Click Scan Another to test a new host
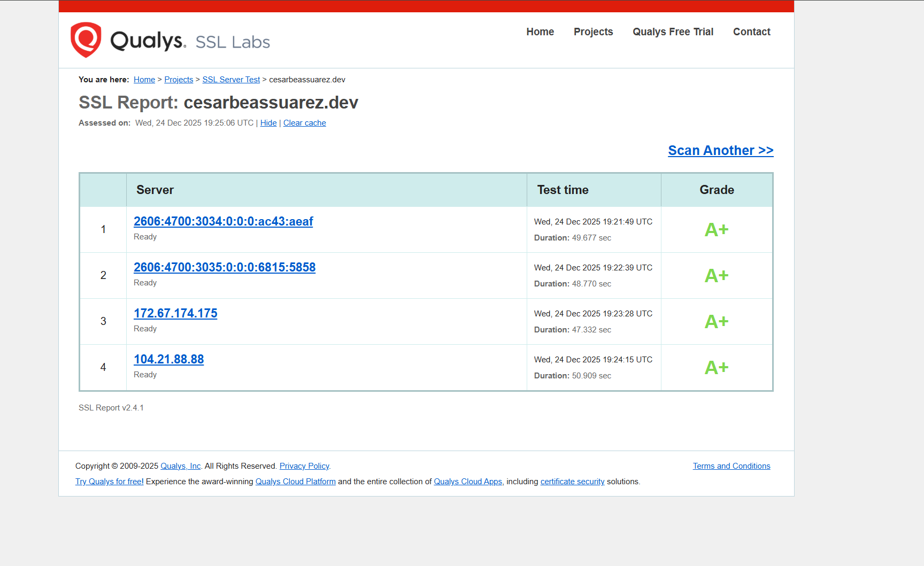This screenshot has height=566, width=924. (721, 150)
